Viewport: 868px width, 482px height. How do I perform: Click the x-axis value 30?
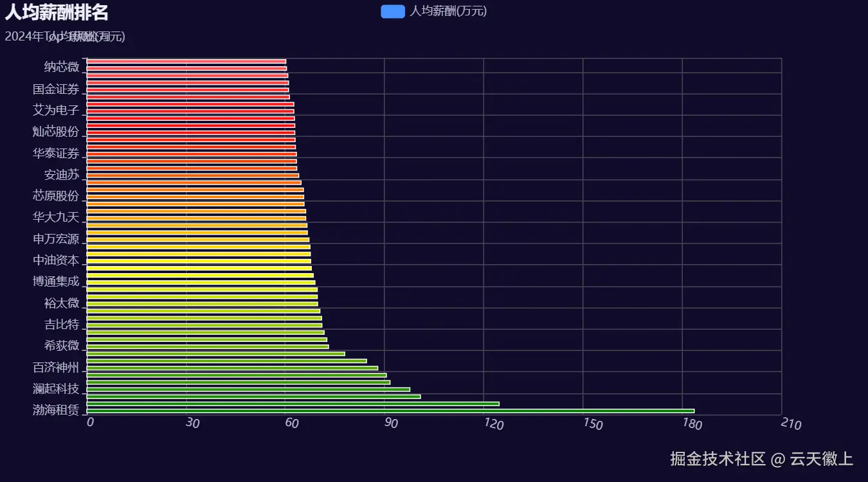pyautogui.click(x=192, y=422)
